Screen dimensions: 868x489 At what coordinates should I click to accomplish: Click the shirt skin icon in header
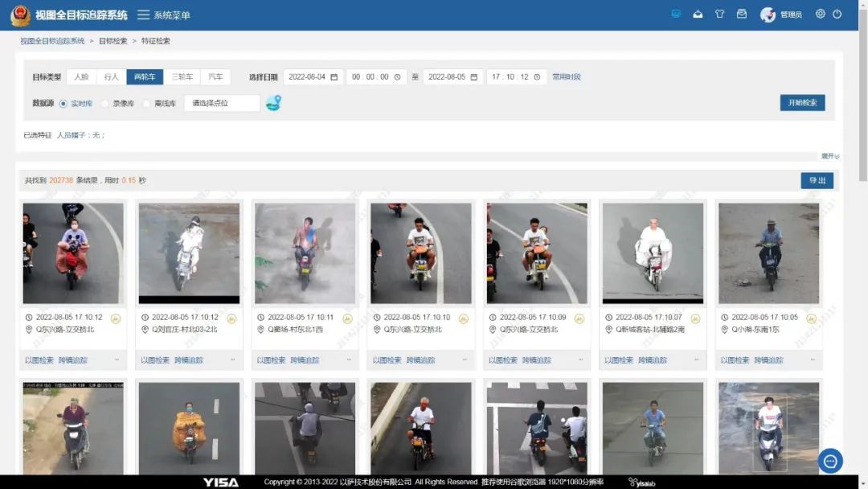click(719, 14)
